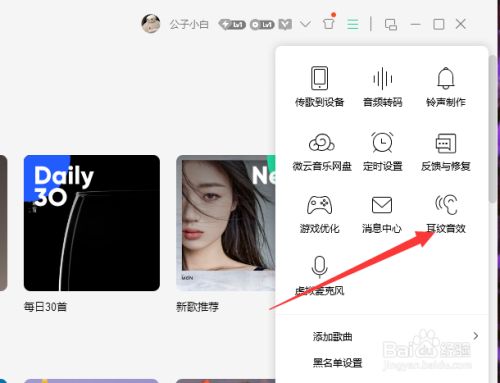This screenshot has height=383, width=500.
Task: Open the 新歌推荐 cover image
Action: coord(226,223)
